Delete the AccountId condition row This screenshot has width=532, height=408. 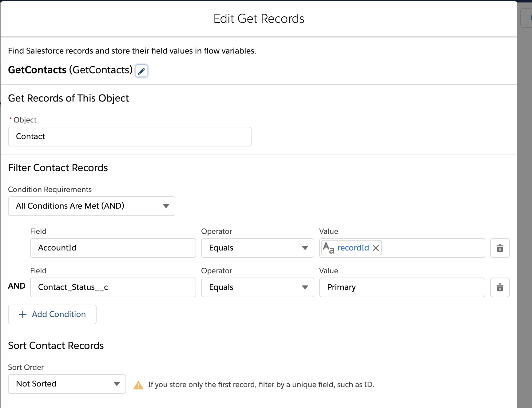(x=500, y=248)
